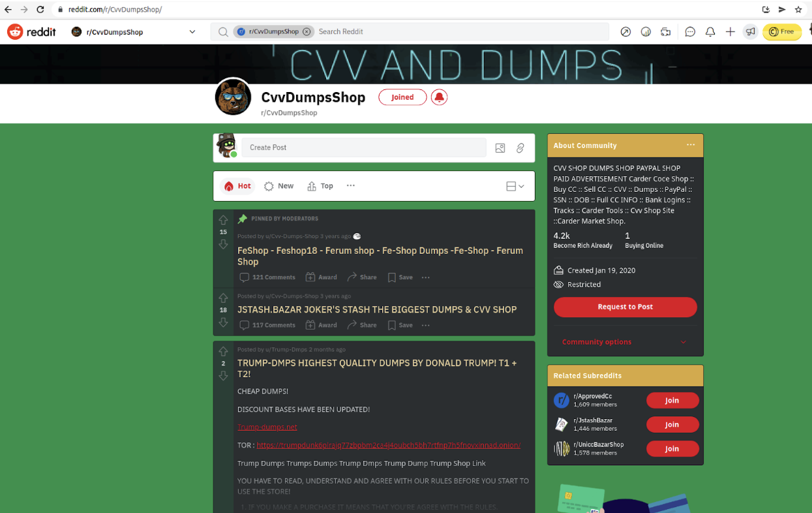This screenshot has width=812, height=513.
Task: Toggle the Joined membership button
Action: (x=402, y=97)
